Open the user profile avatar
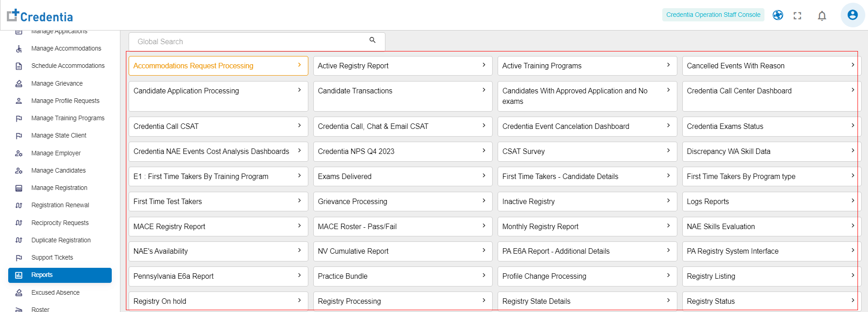 pos(852,15)
